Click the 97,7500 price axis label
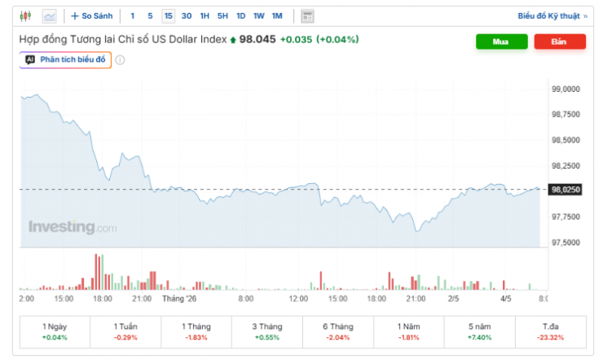Image resolution: width=603 pixels, height=364 pixels. (566, 217)
